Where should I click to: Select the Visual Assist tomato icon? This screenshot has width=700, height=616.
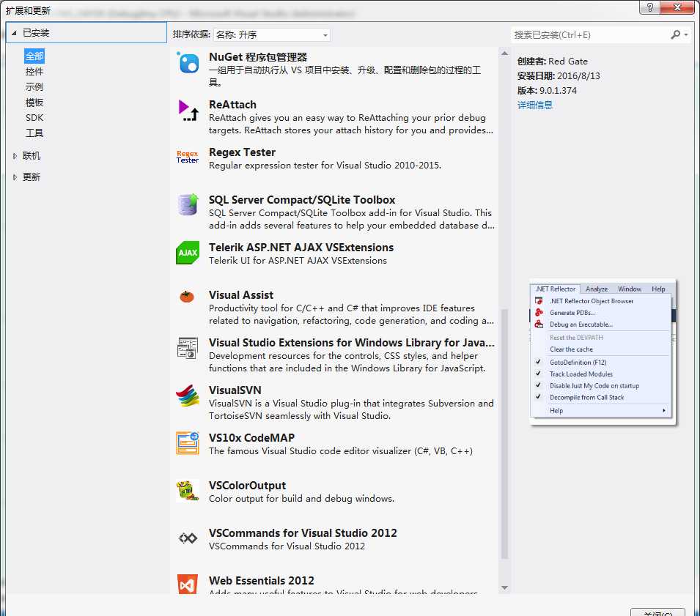(187, 296)
